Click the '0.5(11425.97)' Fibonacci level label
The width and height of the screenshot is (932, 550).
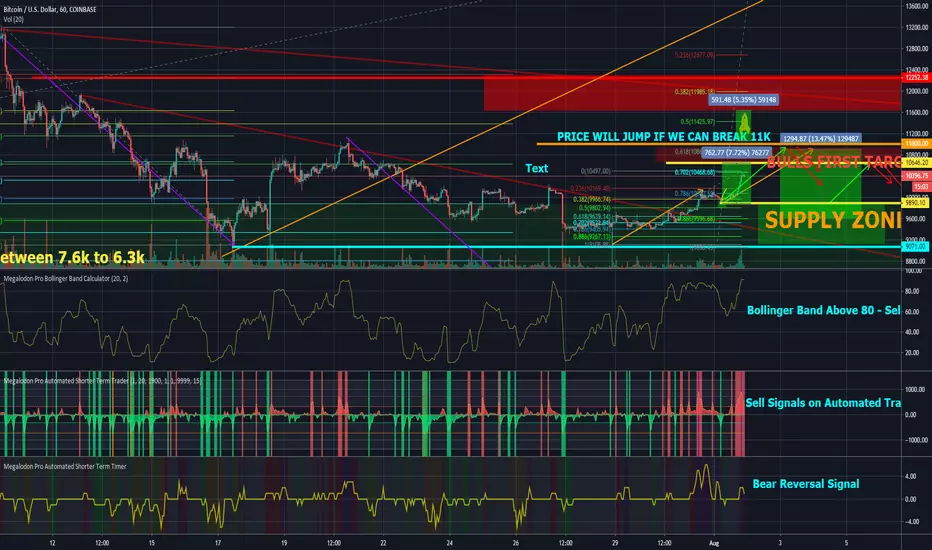coord(698,121)
